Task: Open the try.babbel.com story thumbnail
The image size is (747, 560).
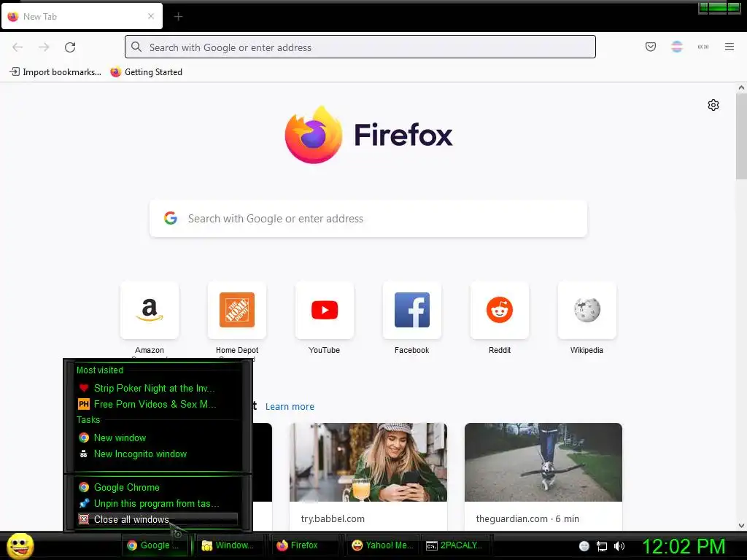Action: pyautogui.click(x=368, y=462)
